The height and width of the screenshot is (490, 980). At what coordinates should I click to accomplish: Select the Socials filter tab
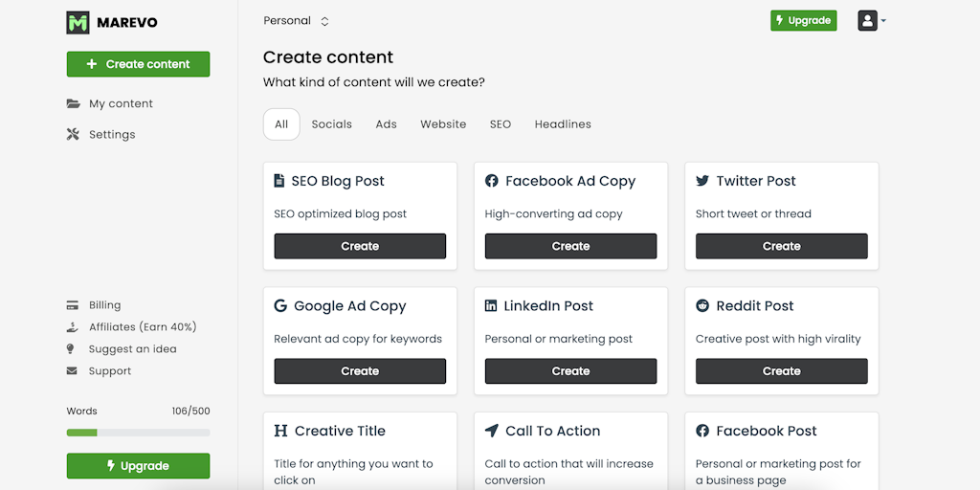pos(331,124)
